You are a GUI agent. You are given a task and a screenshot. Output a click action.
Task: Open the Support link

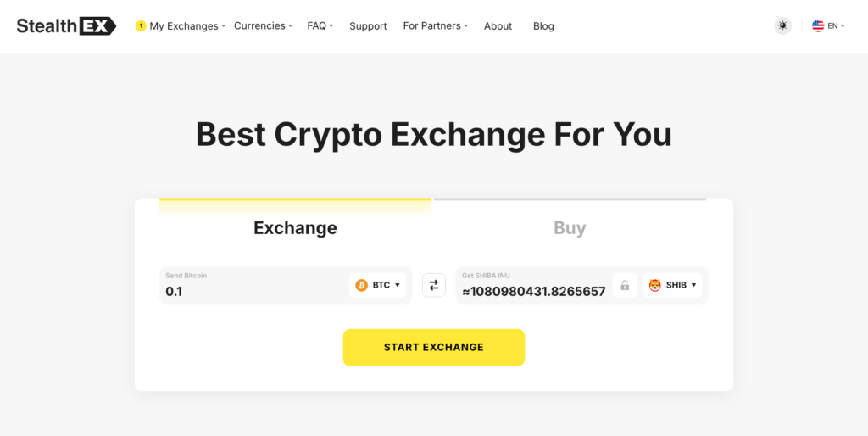click(368, 26)
